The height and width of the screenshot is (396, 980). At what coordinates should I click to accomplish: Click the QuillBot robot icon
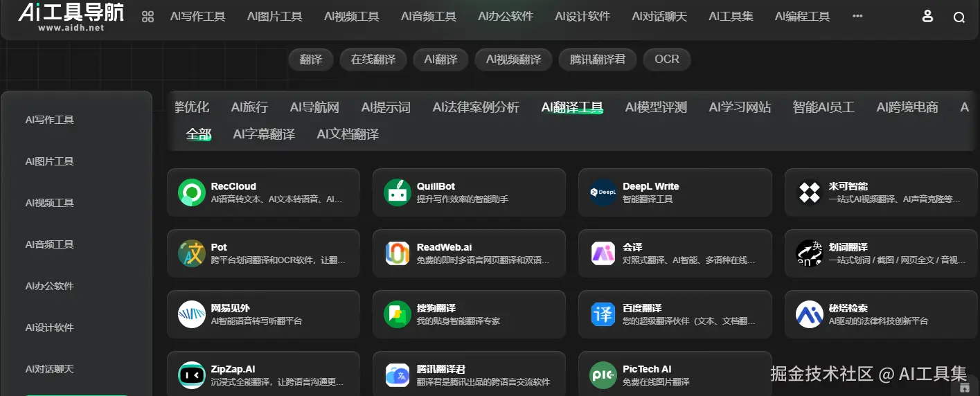398,192
